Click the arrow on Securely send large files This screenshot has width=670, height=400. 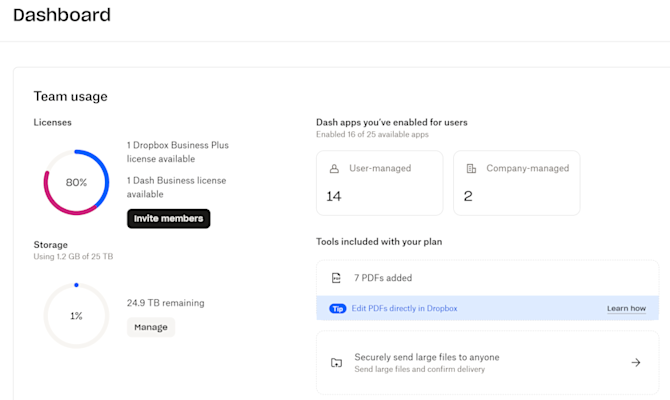point(636,362)
